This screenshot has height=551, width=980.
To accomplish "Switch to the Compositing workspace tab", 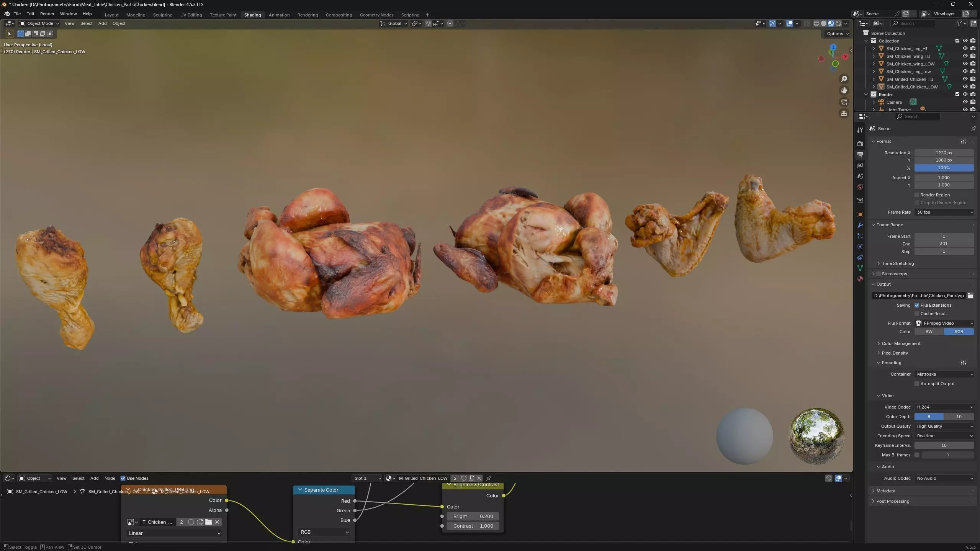I will [339, 15].
